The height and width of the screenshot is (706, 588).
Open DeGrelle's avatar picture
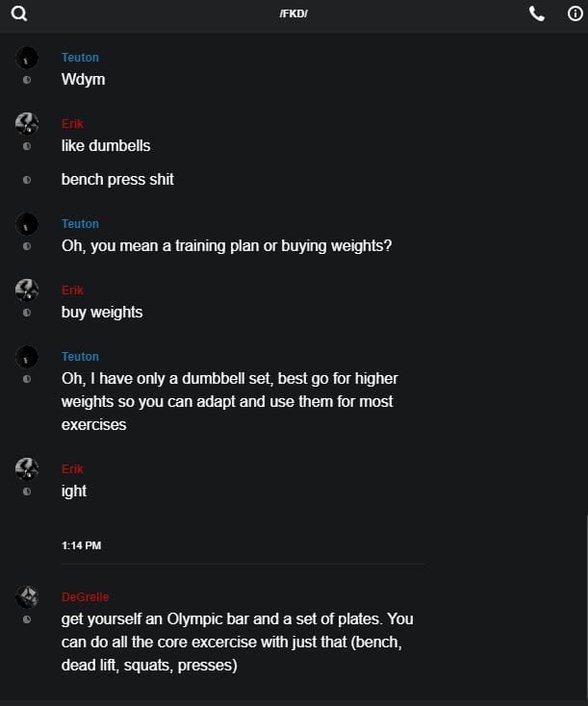tap(27, 596)
